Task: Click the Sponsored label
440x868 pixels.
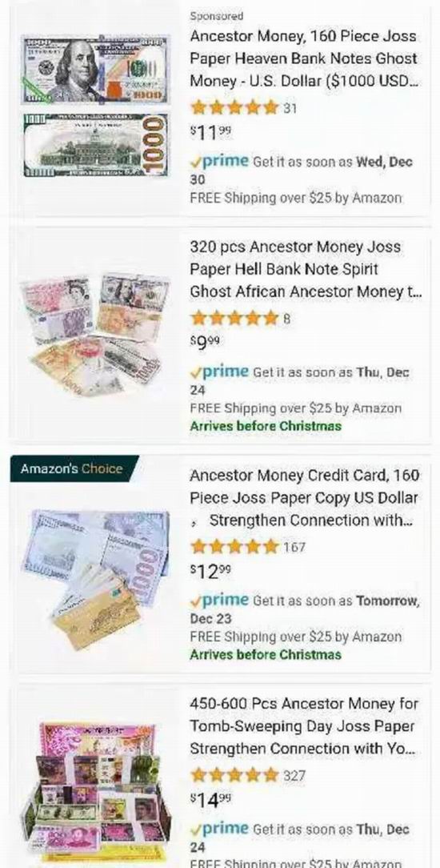Action: [x=216, y=16]
